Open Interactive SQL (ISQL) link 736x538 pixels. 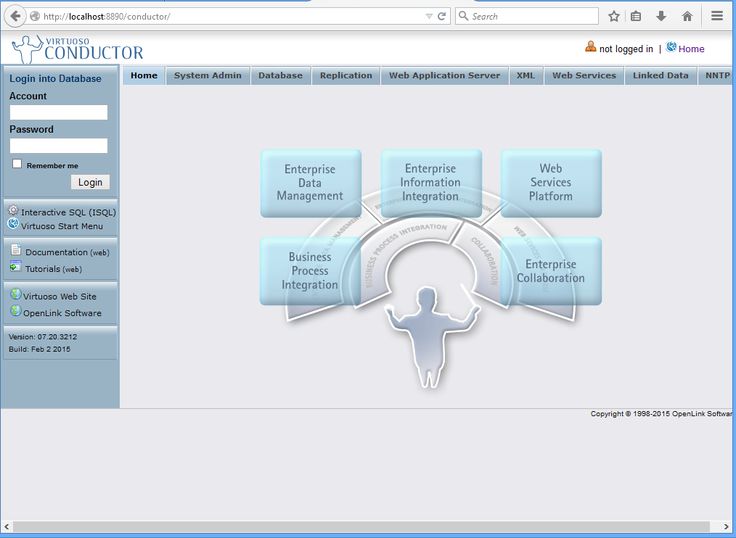[x=69, y=212]
